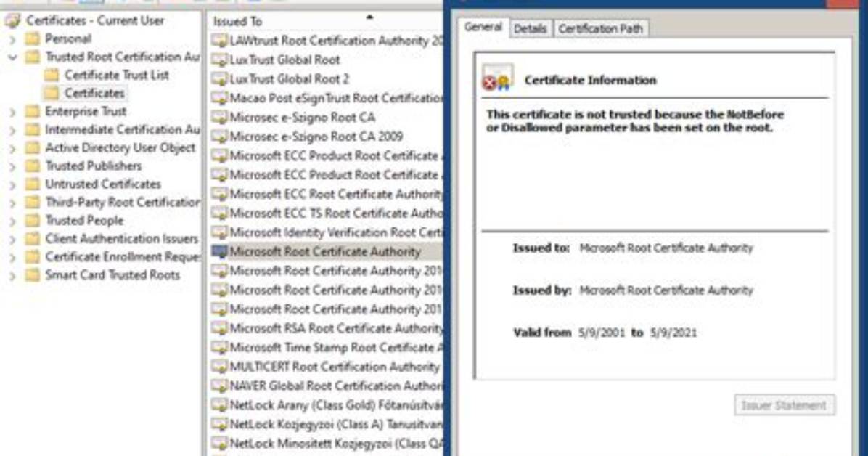Viewport: 868px width, 456px height.
Task: Click the Microsec e-Szigno Root CA 2009 icon
Action: click(219, 137)
